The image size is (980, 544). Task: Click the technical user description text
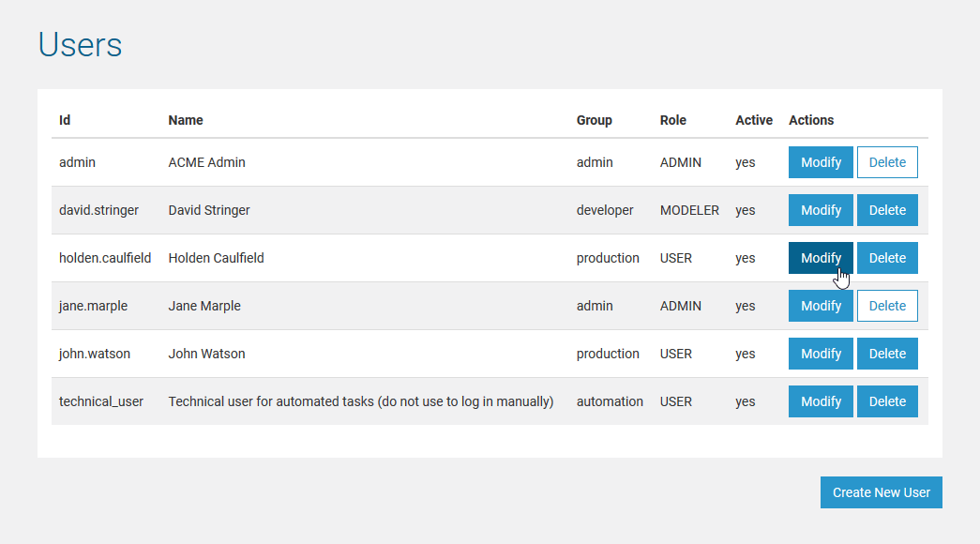(x=360, y=401)
